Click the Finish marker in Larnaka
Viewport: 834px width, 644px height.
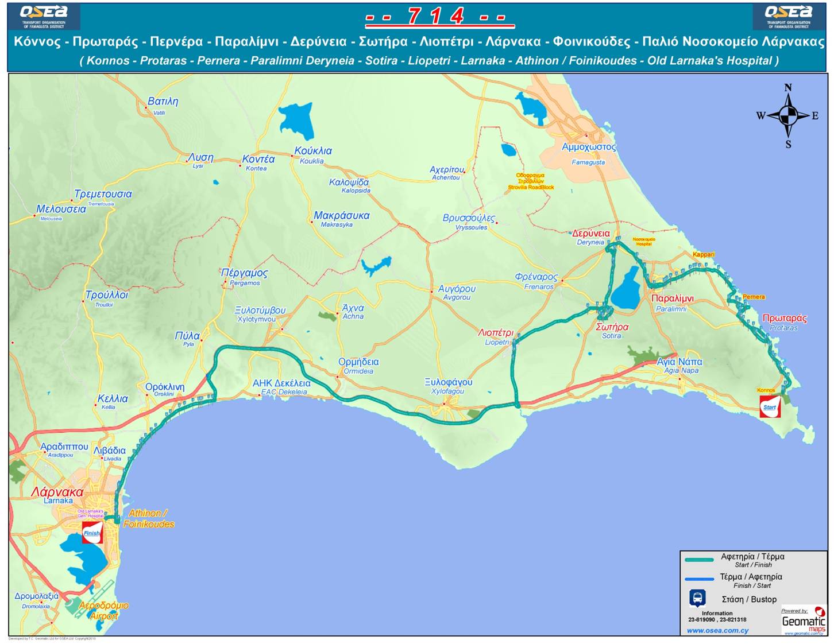click(92, 533)
